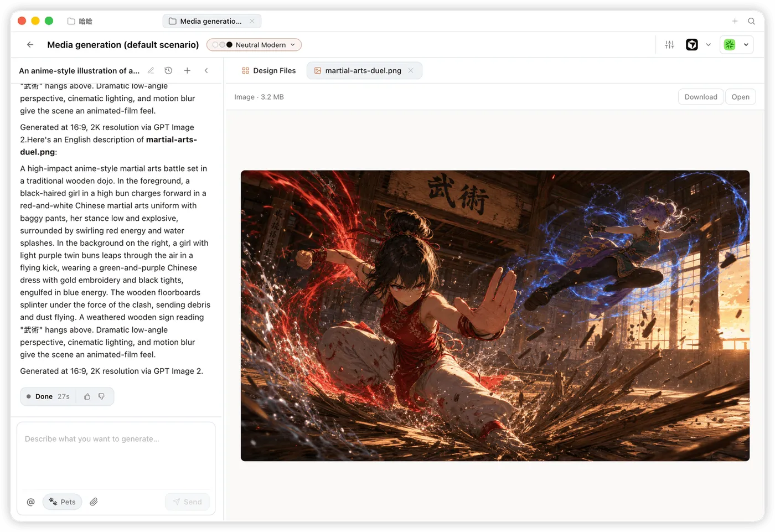Click the pencil rename icon for the conversation
Viewport: 775px width, 532px height.
point(151,71)
